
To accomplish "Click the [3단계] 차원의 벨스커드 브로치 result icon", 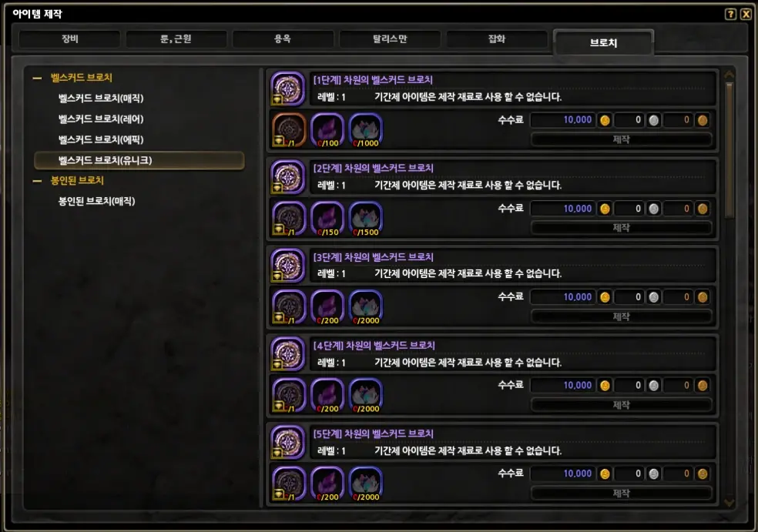I will click(x=287, y=266).
